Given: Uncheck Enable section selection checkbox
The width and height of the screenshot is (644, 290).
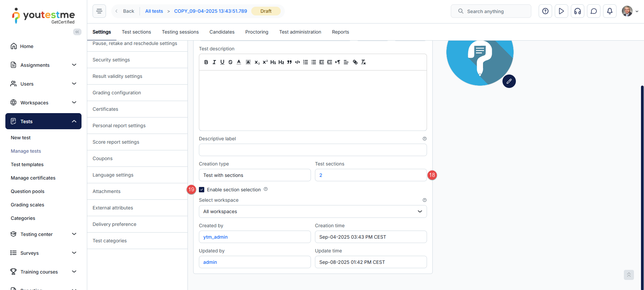Looking at the screenshot, I should pyautogui.click(x=202, y=190).
